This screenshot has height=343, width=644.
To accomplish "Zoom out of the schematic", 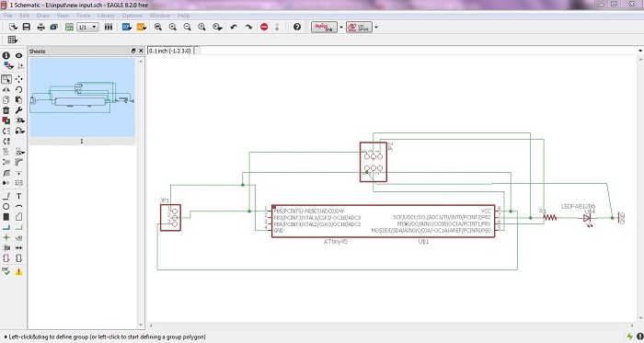I will 188,27.
